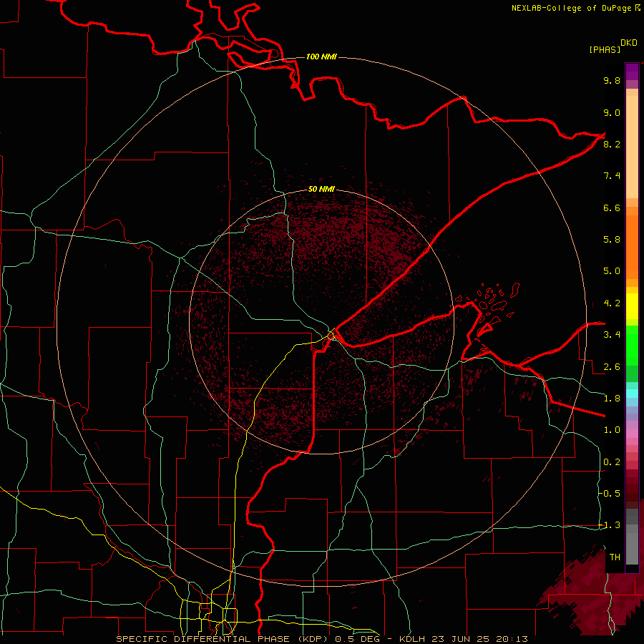Select the 2.6 value on the scale

pos(612,367)
